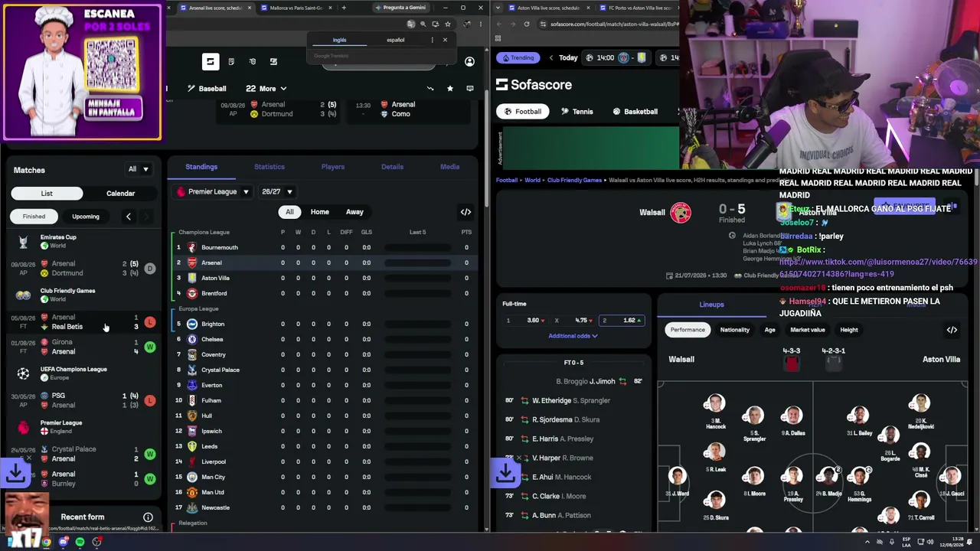
Task: Click Walsall club crest in match header
Action: click(x=681, y=213)
